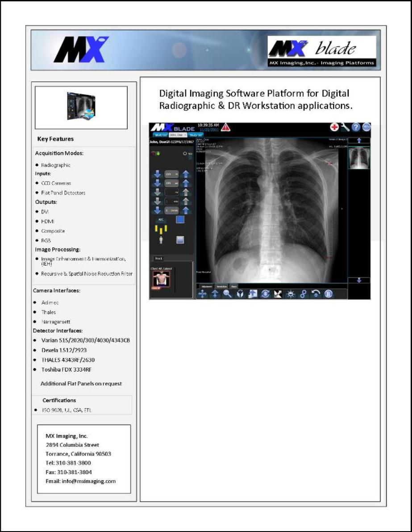
Task: Click the solid blue square beside AEC
Action: tap(180, 219)
